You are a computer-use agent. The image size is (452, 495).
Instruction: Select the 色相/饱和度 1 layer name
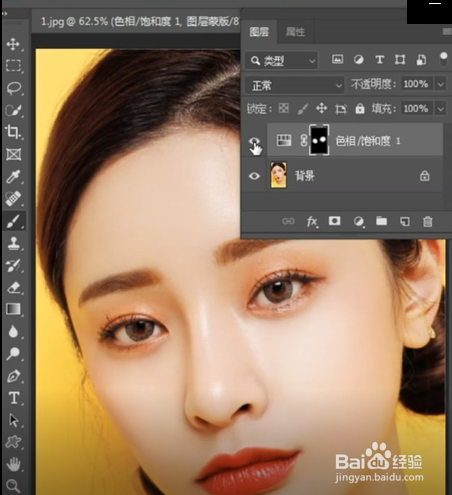point(368,141)
